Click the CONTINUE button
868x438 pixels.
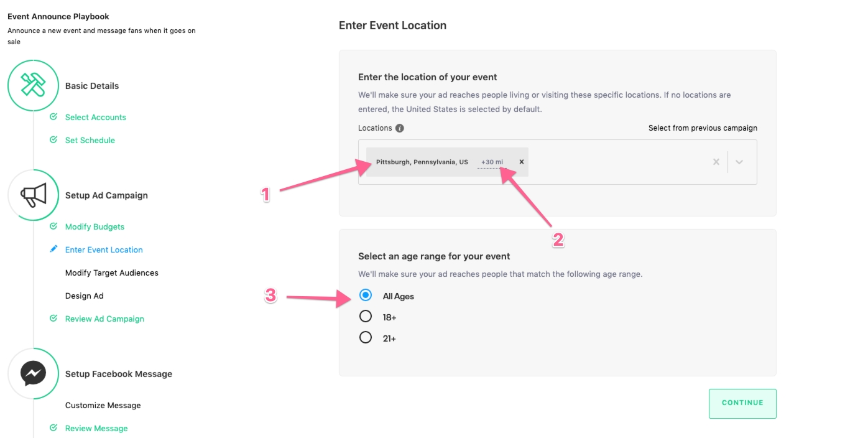pos(742,403)
